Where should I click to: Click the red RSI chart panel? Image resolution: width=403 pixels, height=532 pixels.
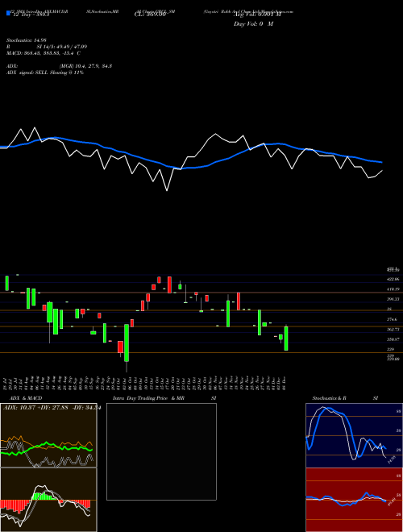[x=354, y=500]
